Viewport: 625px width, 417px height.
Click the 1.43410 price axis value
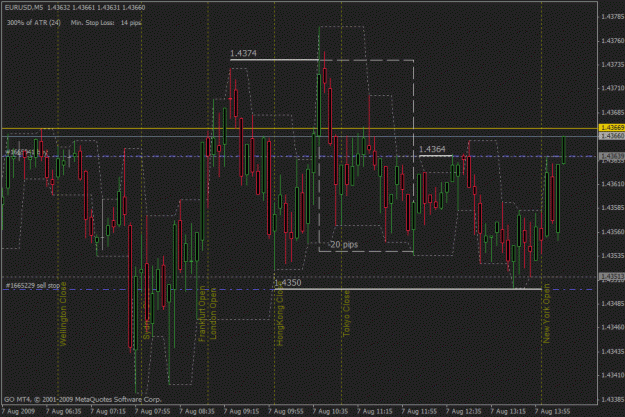[x=613, y=375]
